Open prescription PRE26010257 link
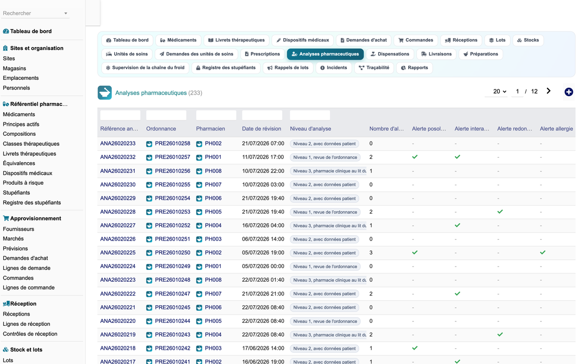 172,157
